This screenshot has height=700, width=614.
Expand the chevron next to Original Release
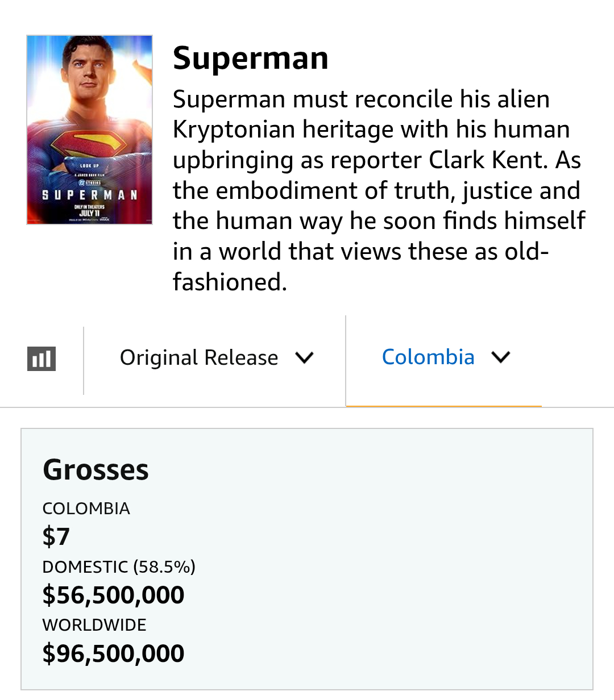(305, 358)
